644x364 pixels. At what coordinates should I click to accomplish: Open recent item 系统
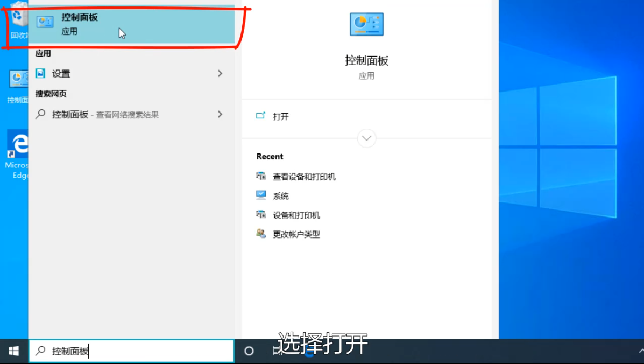click(x=280, y=196)
